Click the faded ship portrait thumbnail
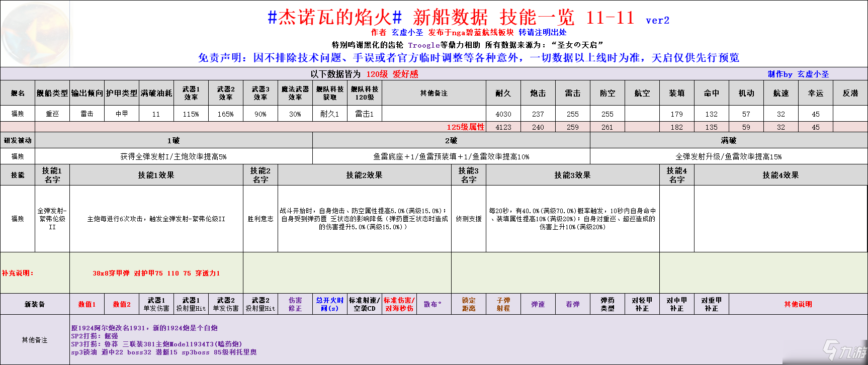 point(35,34)
